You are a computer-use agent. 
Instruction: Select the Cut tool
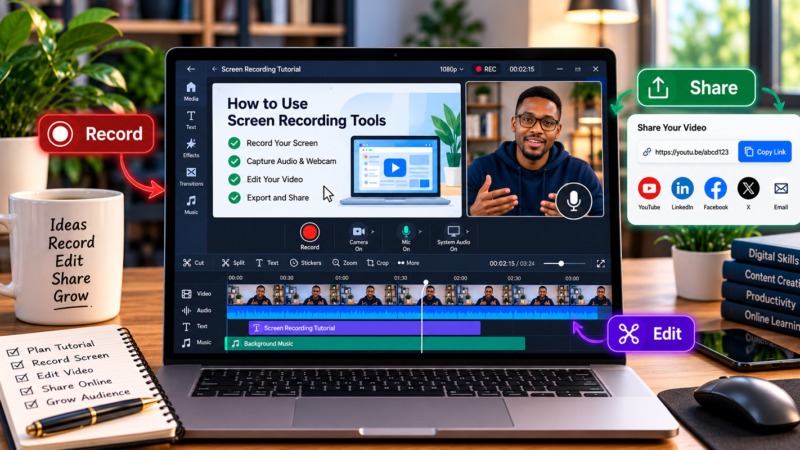[193, 263]
